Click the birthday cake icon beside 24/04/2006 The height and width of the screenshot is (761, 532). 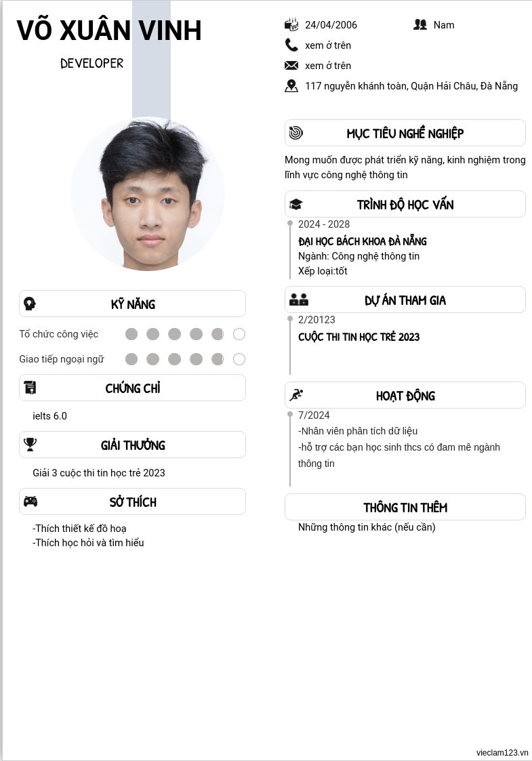point(291,24)
